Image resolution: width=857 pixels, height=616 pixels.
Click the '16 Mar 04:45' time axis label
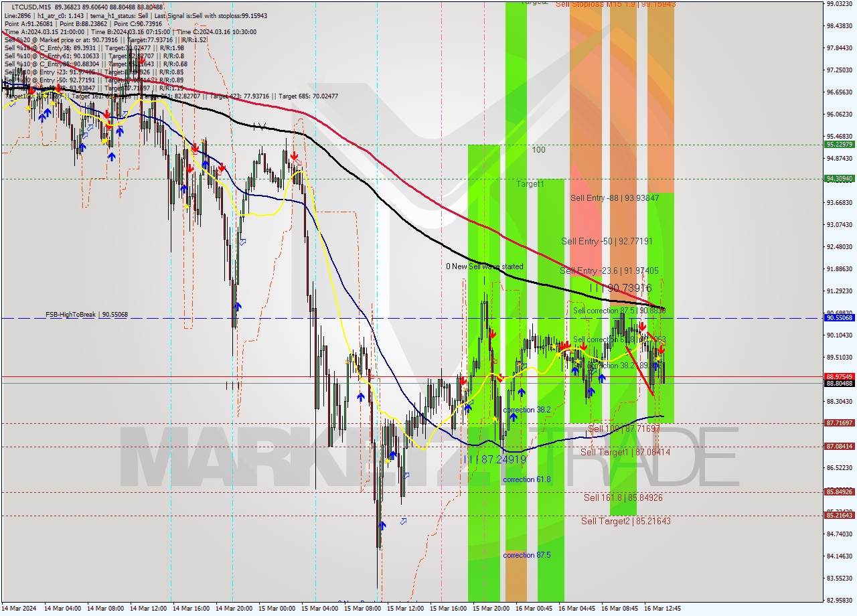point(576,609)
